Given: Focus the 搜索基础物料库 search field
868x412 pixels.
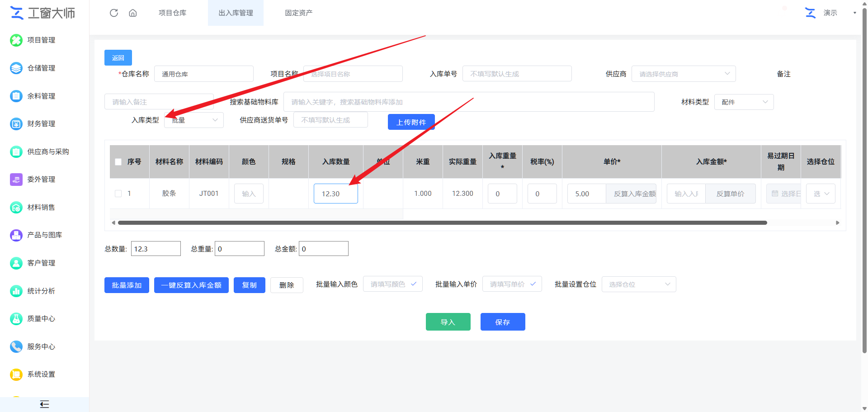Looking at the screenshot, I should [469, 102].
